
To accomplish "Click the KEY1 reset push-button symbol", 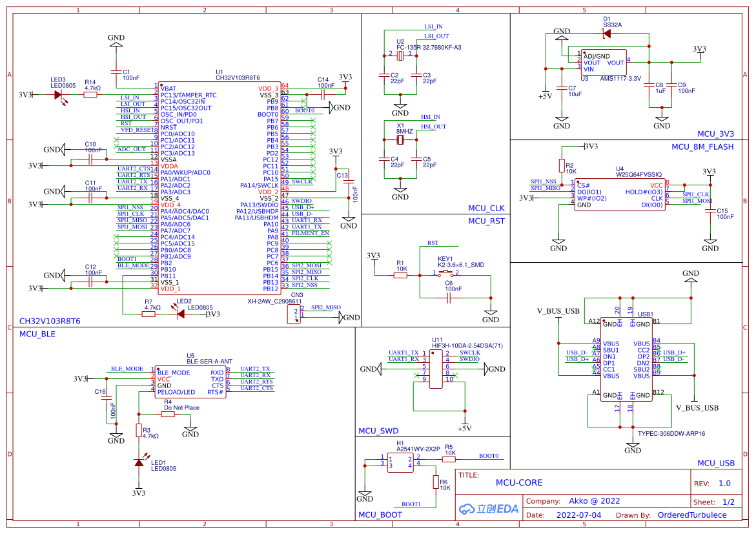I will [445, 274].
